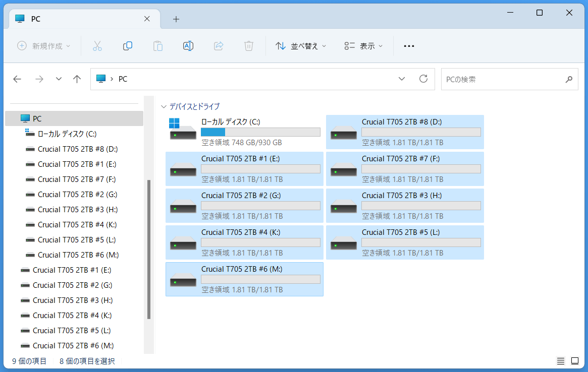Click the Copy icon in toolbar
Screen dimensions: 588x372
click(128, 46)
